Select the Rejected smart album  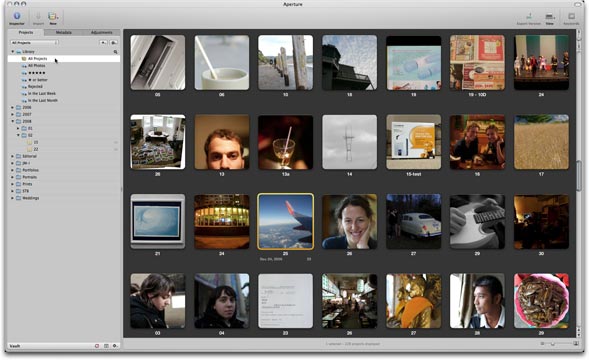pos(35,86)
